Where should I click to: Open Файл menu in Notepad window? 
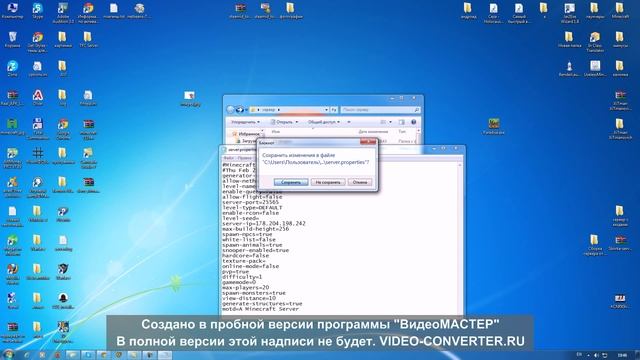229,158
